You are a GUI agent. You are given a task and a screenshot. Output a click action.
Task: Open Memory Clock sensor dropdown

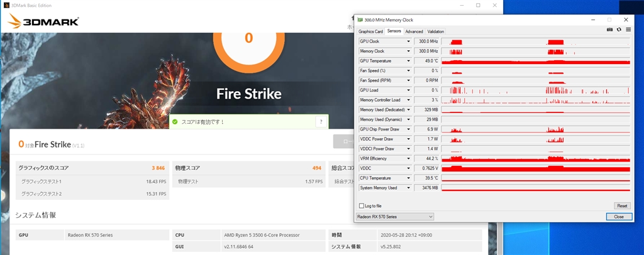click(x=409, y=52)
